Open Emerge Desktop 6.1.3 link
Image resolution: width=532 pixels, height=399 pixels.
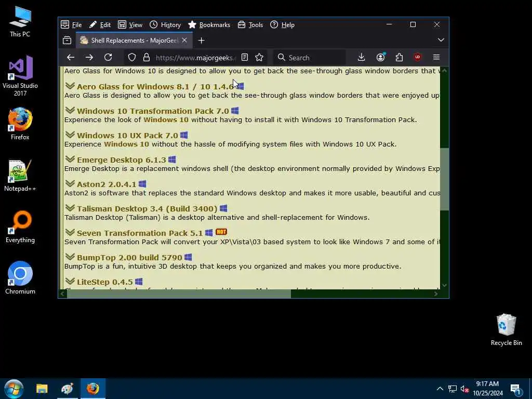122,160
